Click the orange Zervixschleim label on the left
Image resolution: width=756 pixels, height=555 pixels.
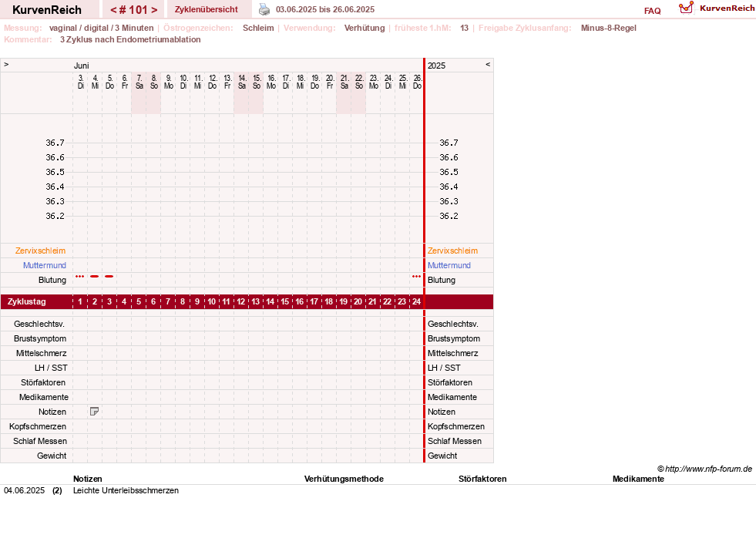coord(41,251)
